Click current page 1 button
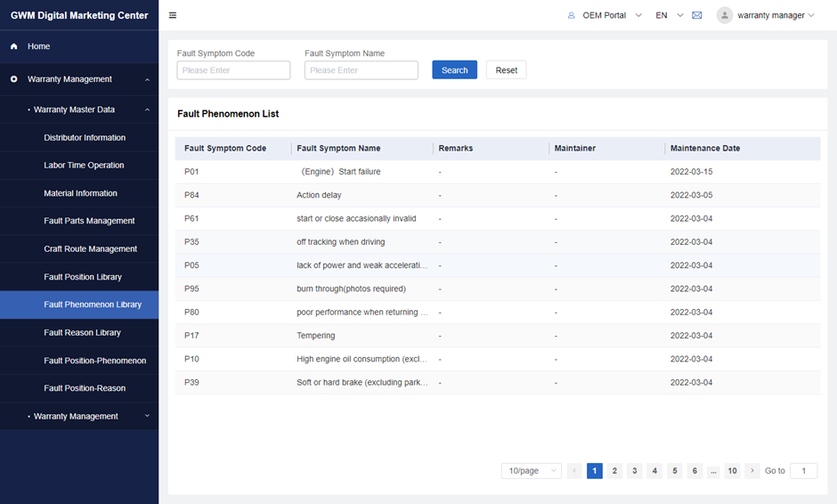This screenshot has height=504, width=837. click(x=595, y=470)
